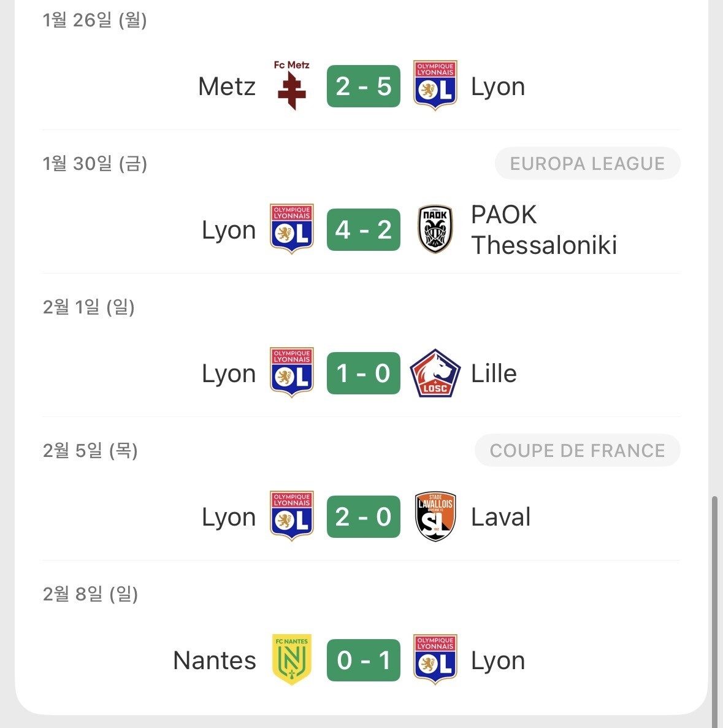Open the PAOK Thessaloniki team name
Screen dimensions: 723x728
[x=543, y=230]
